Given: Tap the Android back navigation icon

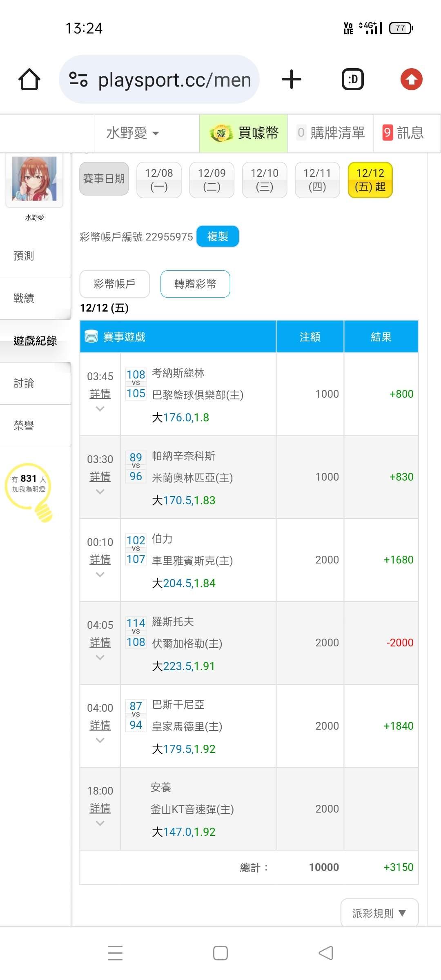Looking at the screenshot, I should [x=326, y=953].
